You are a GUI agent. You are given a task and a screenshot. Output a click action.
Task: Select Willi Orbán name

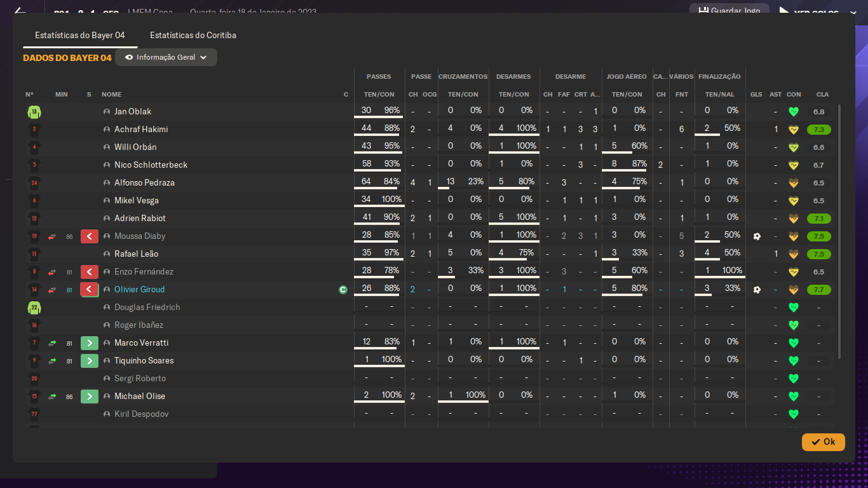(135, 147)
